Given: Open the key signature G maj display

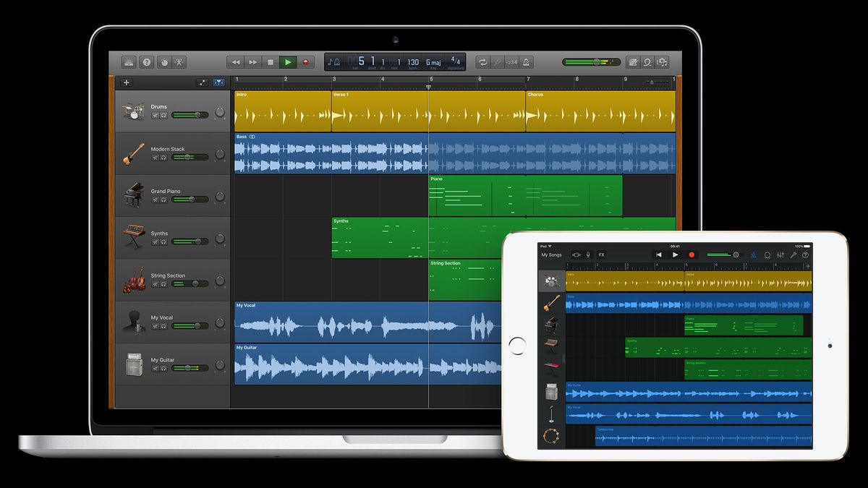Looking at the screenshot, I should 434,61.
